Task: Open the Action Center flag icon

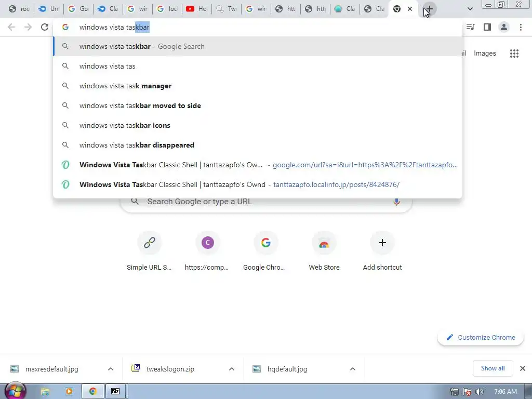Action: [x=467, y=392]
